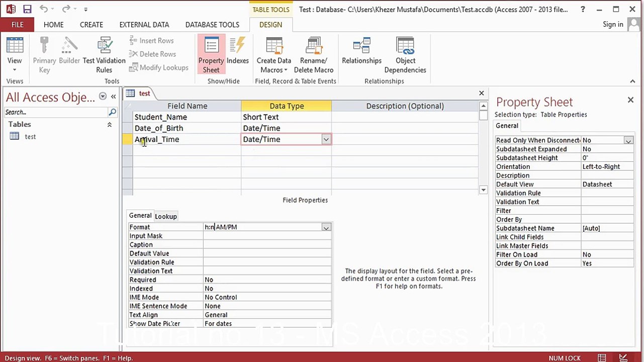Screen dimensions: 644x362
Task: Click the Student_Name field name cell
Action: (187, 117)
